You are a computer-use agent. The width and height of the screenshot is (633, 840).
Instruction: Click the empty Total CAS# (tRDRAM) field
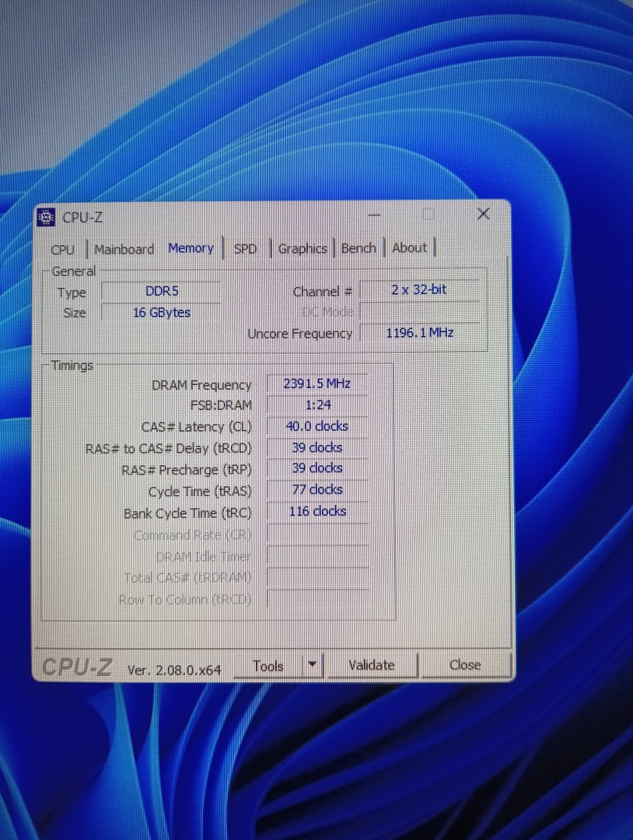click(x=317, y=578)
